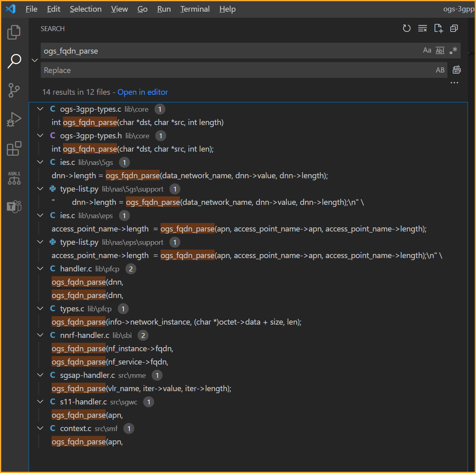Click the Open in editor link
The width and height of the screenshot is (476, 473).
[142, 92]
